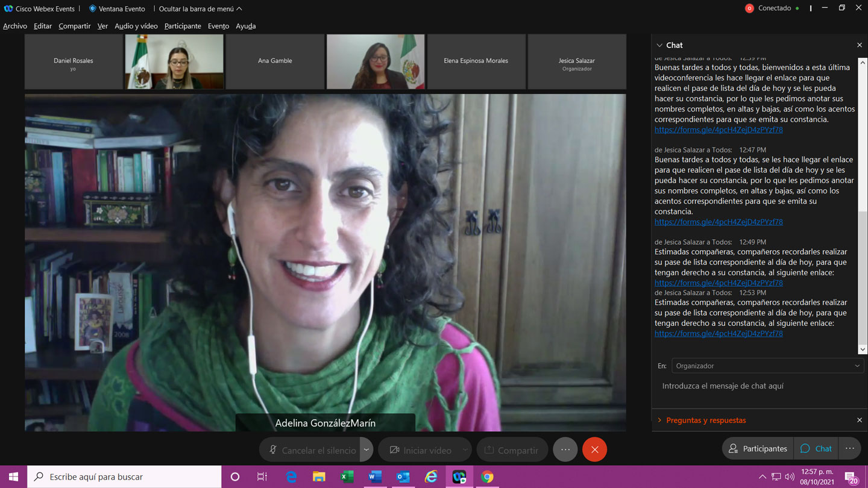Click the network tray icon
Image resolution: width=868 pixels, height=488 pixels.
776,477
